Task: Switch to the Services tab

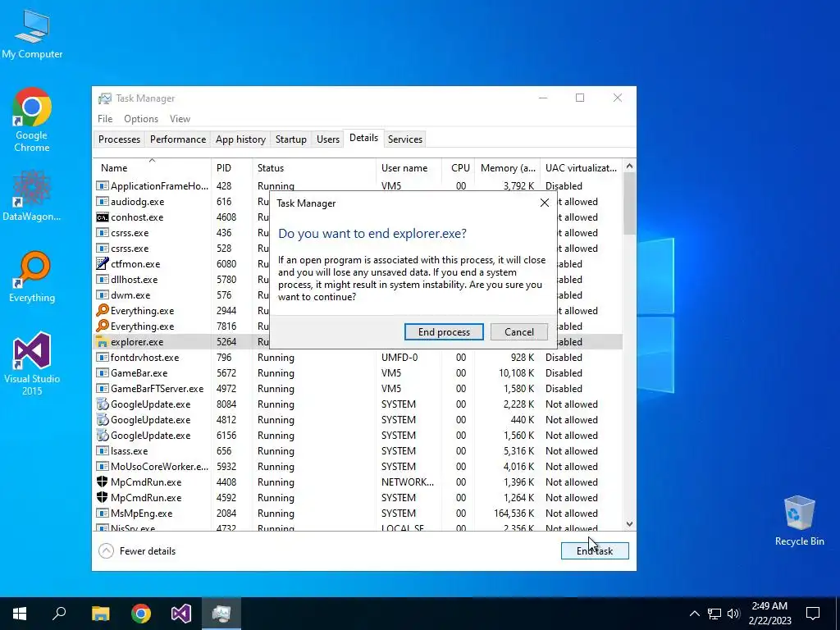Action: [x=405, y=139]
